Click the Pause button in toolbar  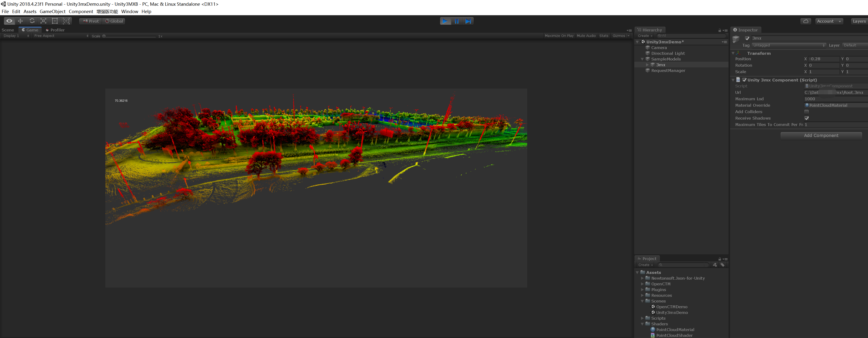click(457, 21)
